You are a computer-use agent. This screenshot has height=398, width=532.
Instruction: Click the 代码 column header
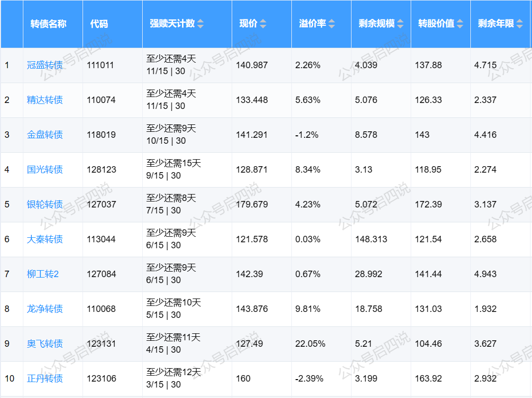click(99, 24)
